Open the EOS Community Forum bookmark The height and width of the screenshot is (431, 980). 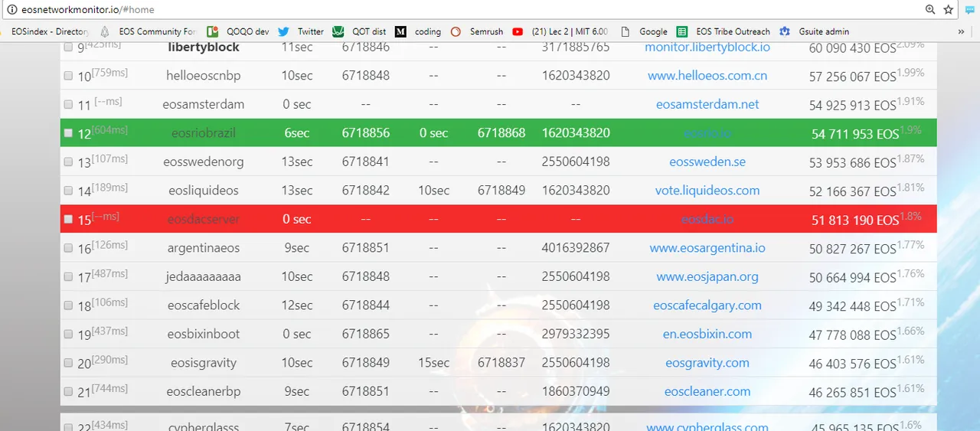tap(147, 31)
